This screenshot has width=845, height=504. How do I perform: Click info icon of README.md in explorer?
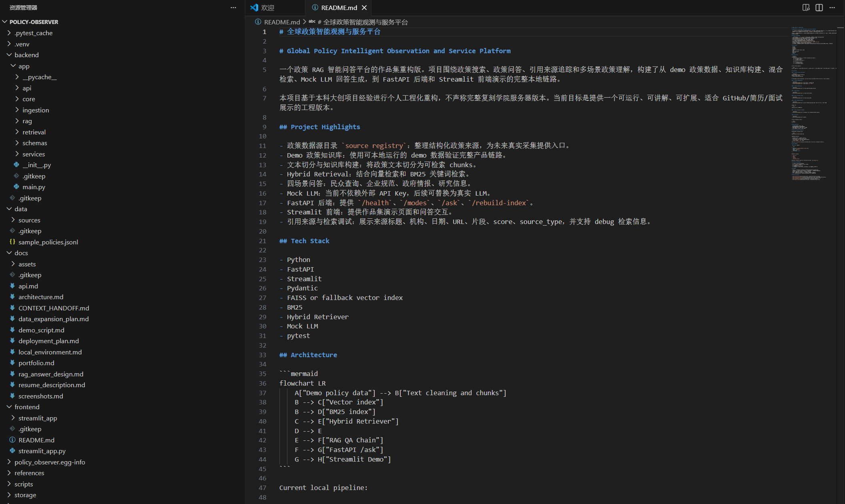12,440
